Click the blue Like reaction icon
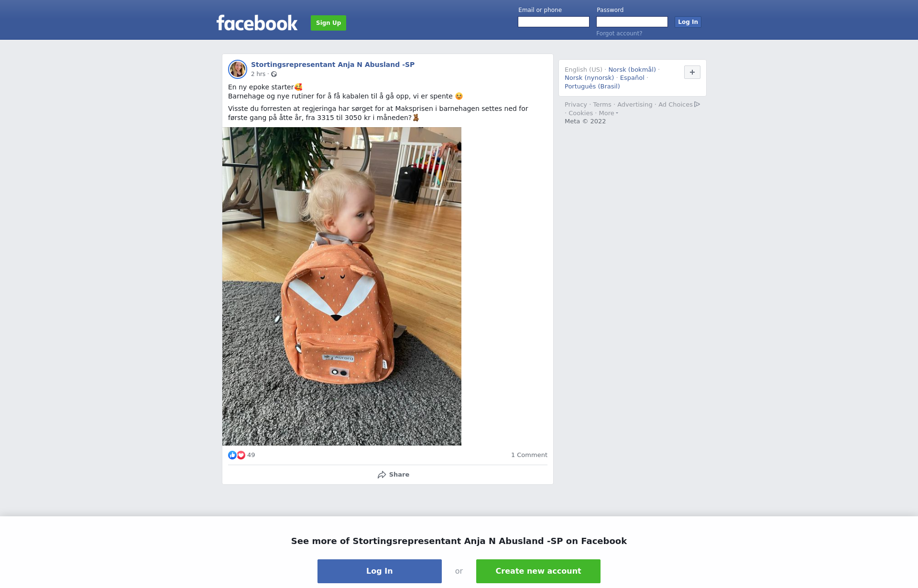Viewport: 918px width, 588px height. (232, 455)
